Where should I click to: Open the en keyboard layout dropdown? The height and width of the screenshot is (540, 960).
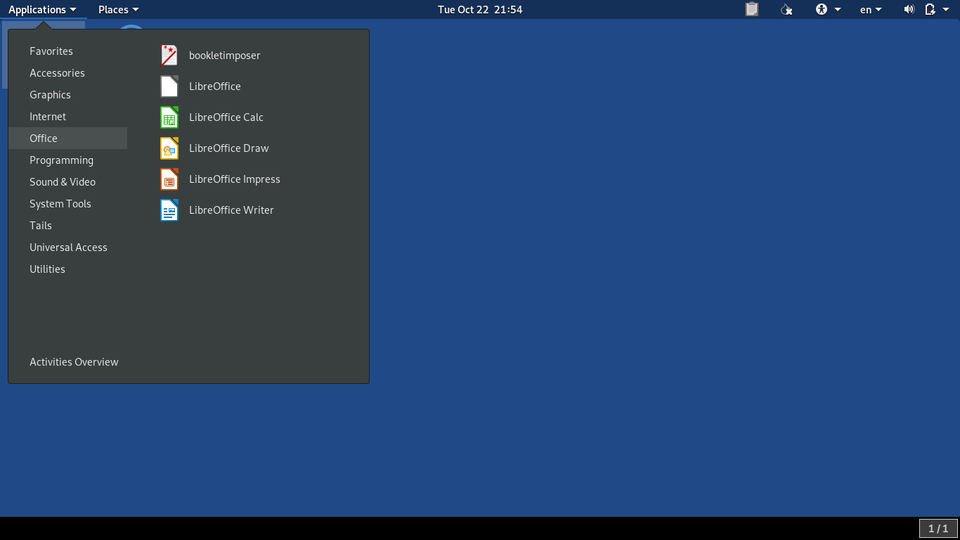870,9
